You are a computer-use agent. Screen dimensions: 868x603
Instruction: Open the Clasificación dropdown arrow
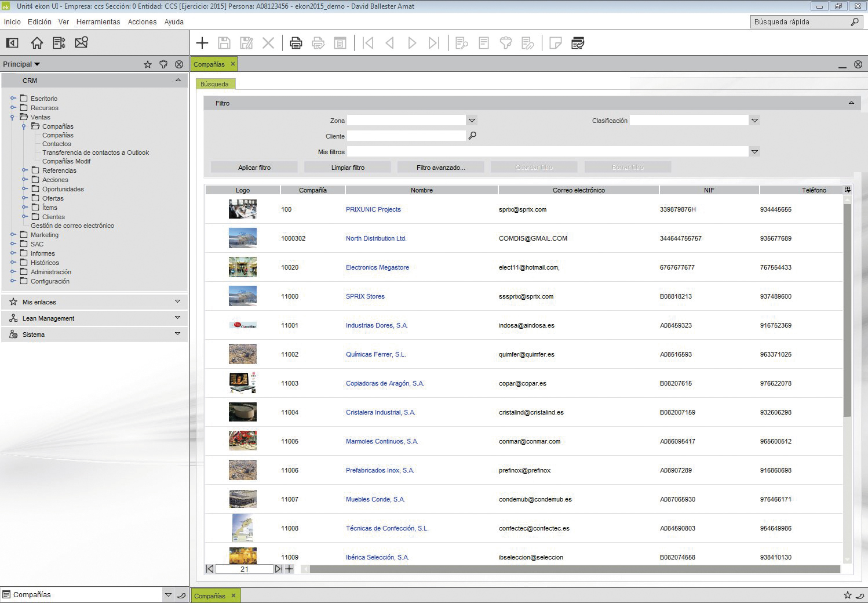[754, 121]
